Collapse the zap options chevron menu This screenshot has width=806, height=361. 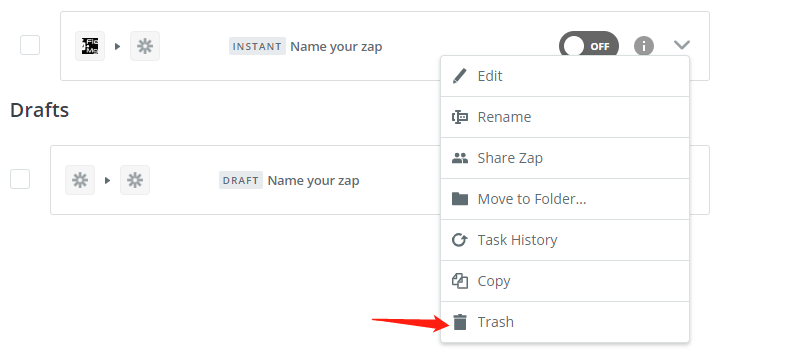tap(682, 45)
